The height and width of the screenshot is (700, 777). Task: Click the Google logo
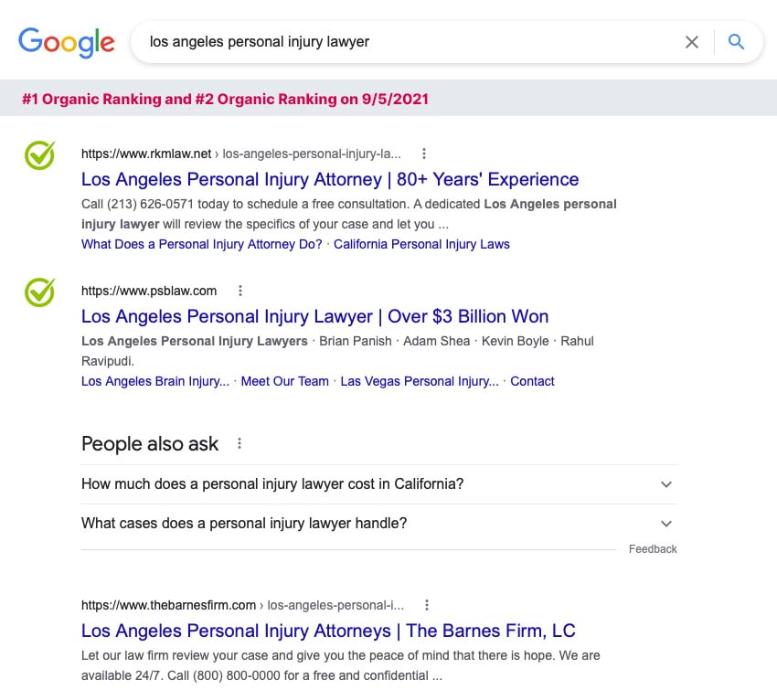click(67, 42)
